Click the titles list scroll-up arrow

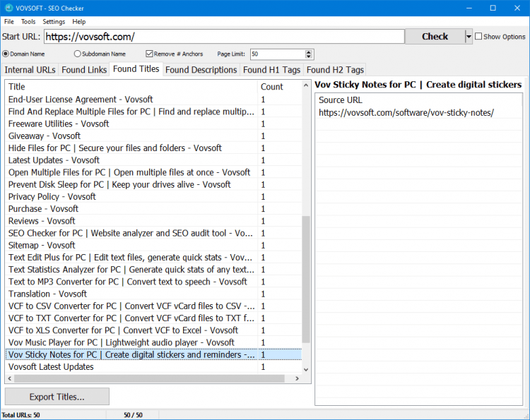point(306,85)
